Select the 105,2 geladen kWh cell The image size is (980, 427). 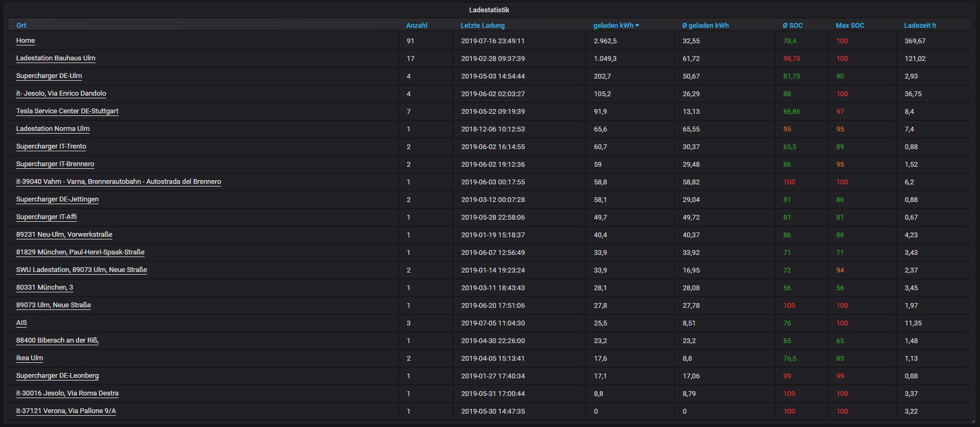pos(602,94)
